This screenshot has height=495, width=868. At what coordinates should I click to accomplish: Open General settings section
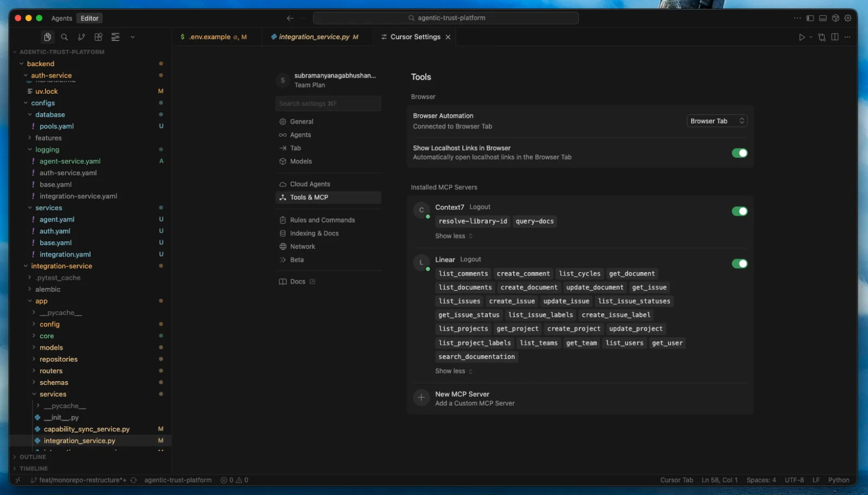[328, 121]
